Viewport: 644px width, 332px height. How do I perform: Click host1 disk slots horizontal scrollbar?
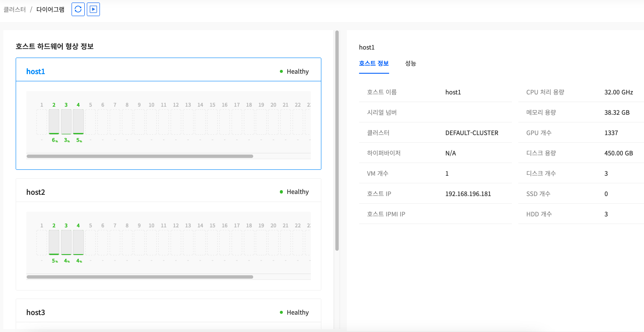[140, 156]
